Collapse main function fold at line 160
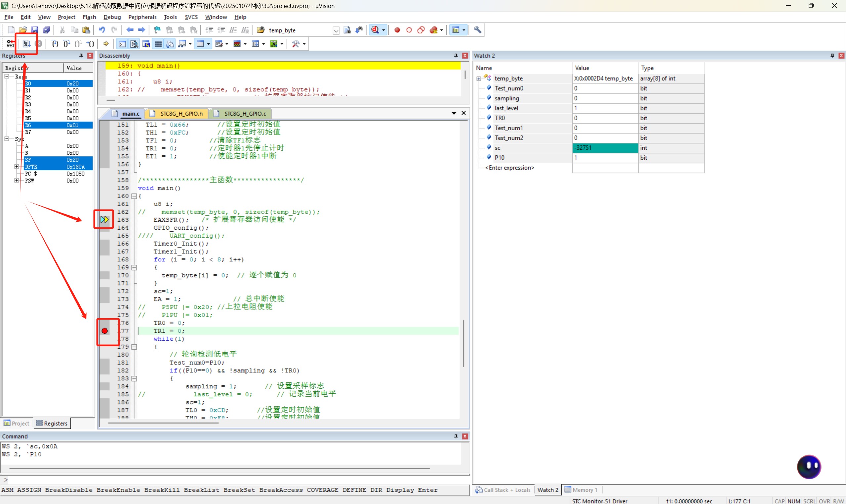Screen dimensions: 846x504 pos(134,196)
